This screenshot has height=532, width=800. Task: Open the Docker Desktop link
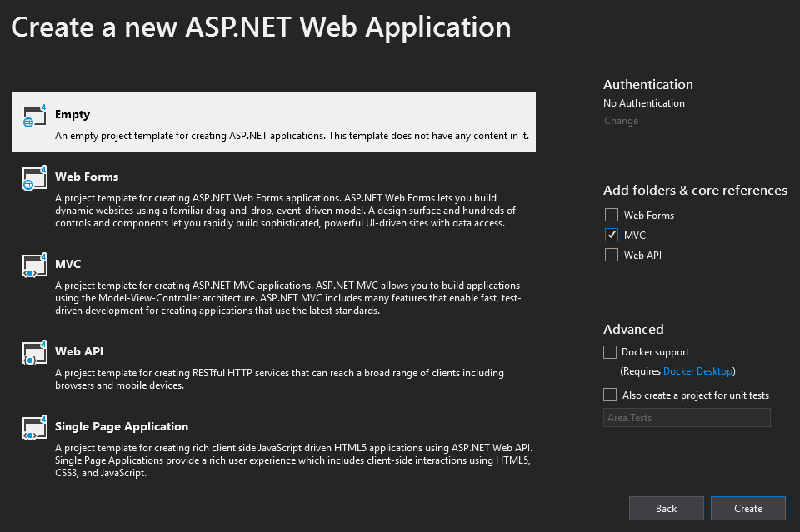[698, 371]
